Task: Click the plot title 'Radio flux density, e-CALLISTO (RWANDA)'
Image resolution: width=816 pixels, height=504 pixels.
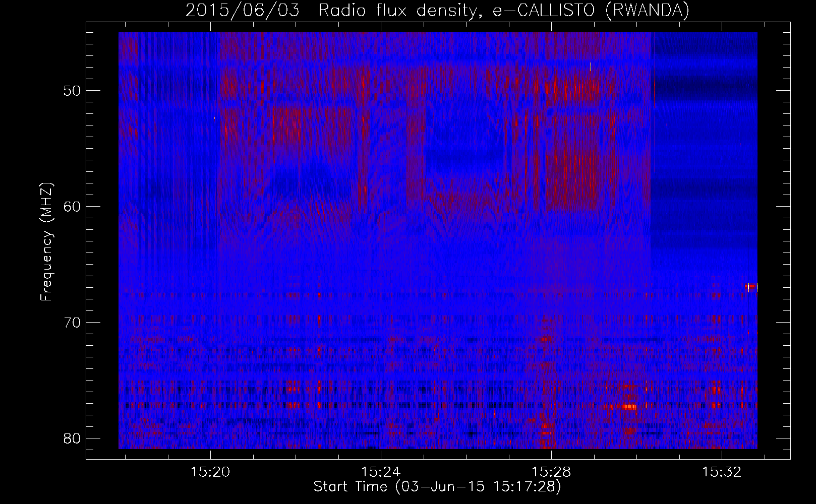Action: point(504,10)
